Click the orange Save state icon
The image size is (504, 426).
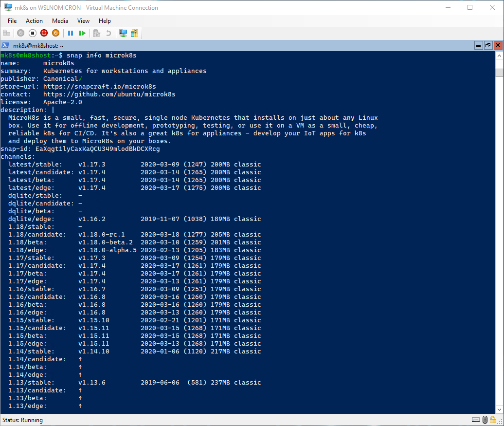56,33
